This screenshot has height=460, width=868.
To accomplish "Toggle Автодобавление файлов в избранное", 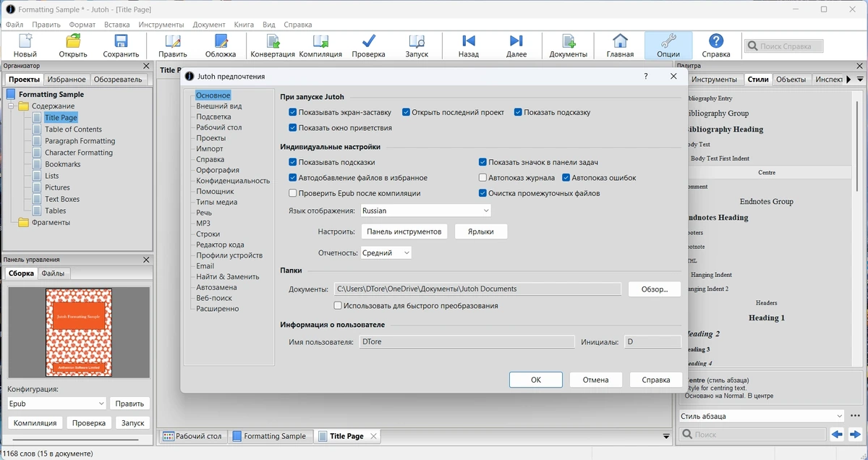I will (x=292, y=178).
